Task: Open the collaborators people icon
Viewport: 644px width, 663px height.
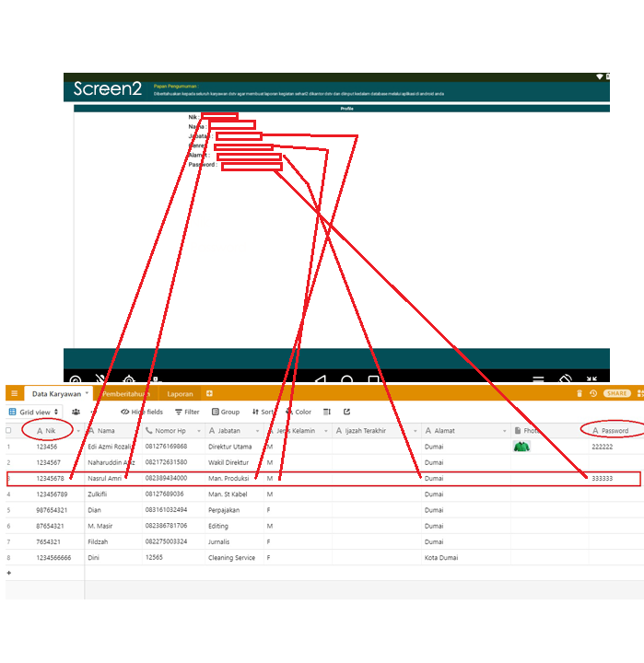Action: [x=76, y=412]
